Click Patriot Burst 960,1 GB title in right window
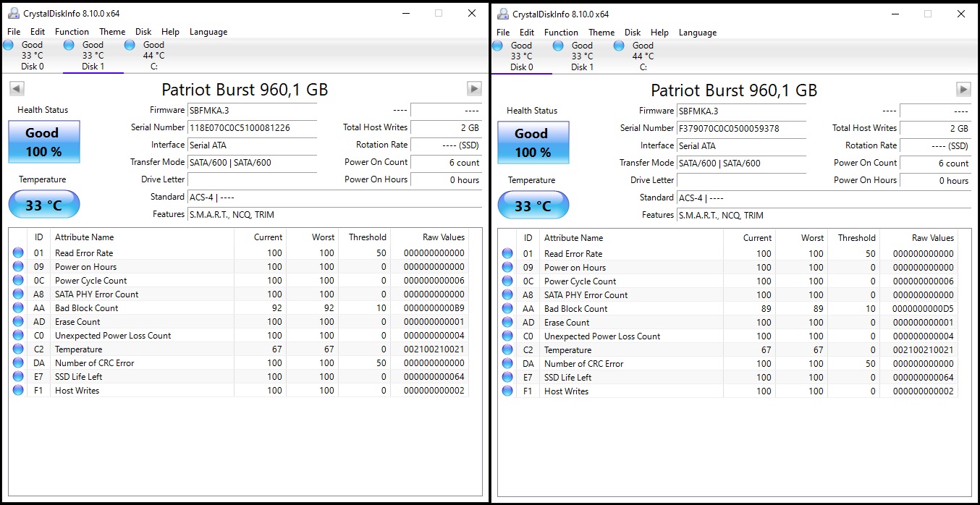 pos(734,90)
